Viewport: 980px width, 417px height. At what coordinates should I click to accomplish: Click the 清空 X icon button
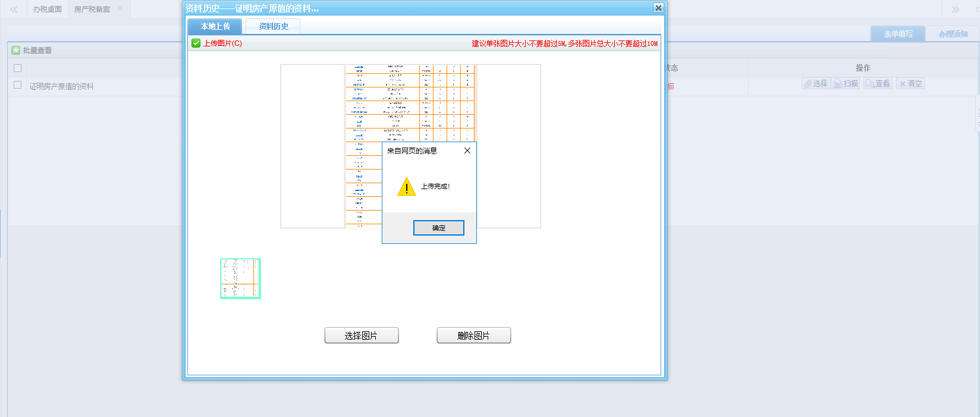[910, 84]
